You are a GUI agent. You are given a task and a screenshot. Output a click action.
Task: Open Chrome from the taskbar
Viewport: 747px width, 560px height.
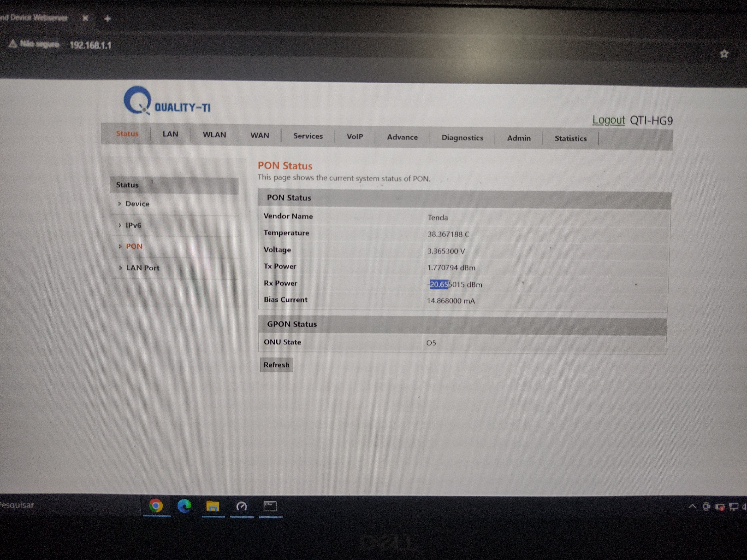click(156, 506)
